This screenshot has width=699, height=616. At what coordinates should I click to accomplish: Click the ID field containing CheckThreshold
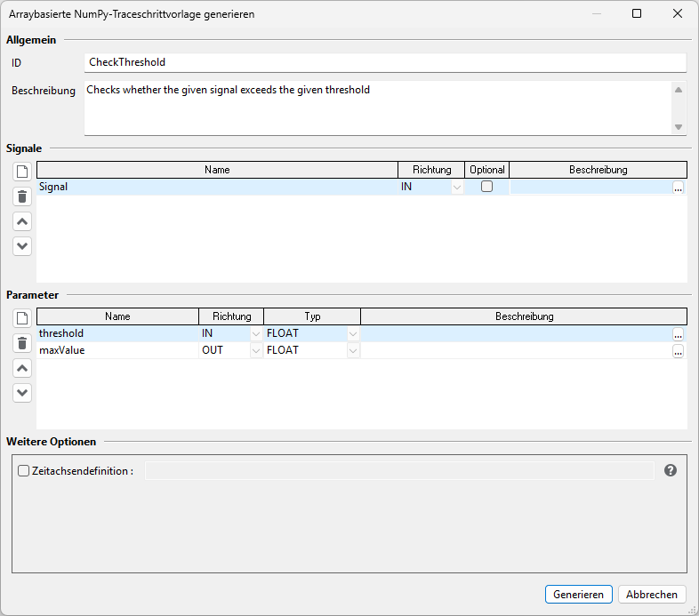[385, 62]
